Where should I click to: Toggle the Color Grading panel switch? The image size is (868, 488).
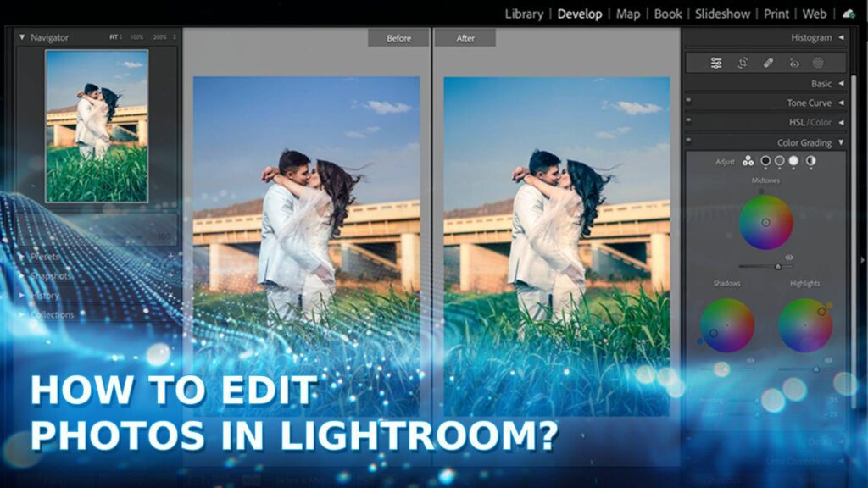point(688,140)
